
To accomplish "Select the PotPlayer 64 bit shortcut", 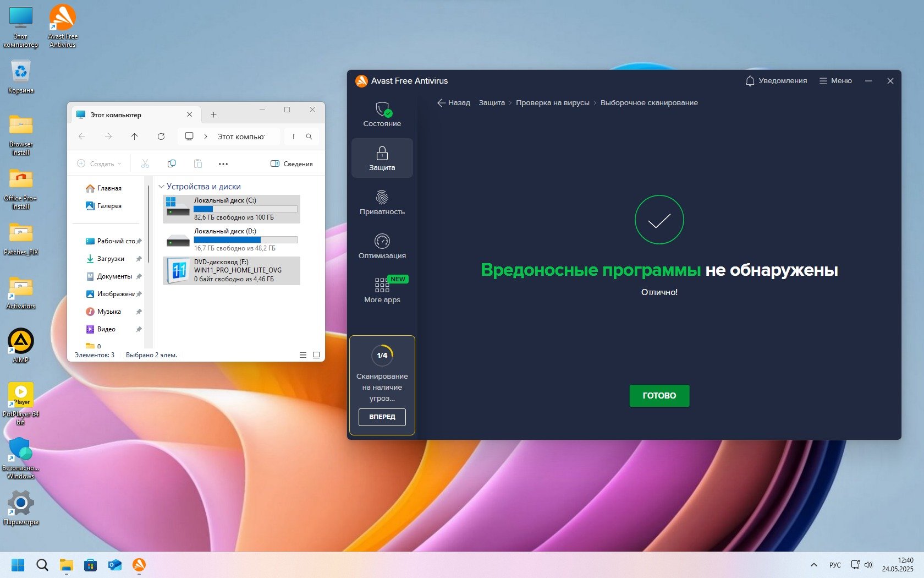I will [x=21, y=404].
